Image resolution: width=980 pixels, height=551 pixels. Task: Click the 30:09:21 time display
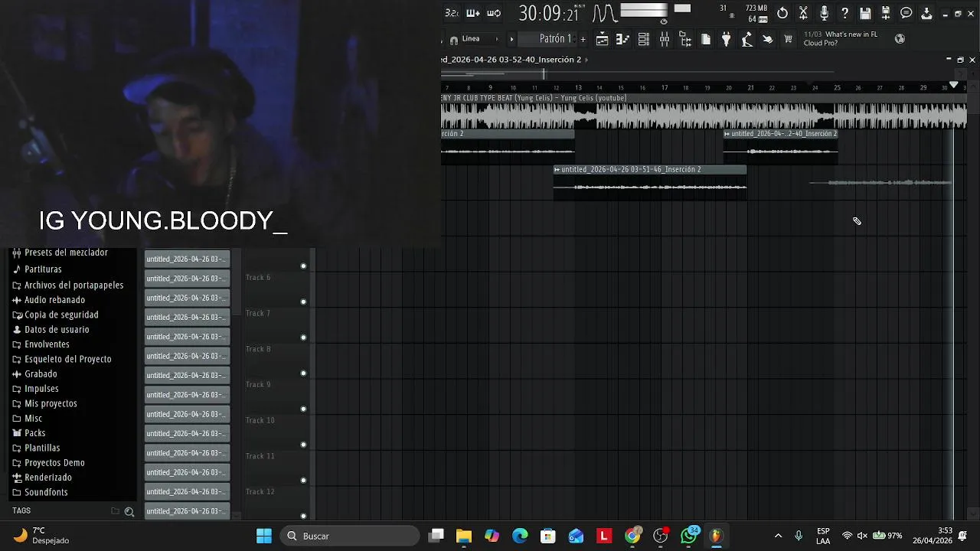tap(550, 14)
